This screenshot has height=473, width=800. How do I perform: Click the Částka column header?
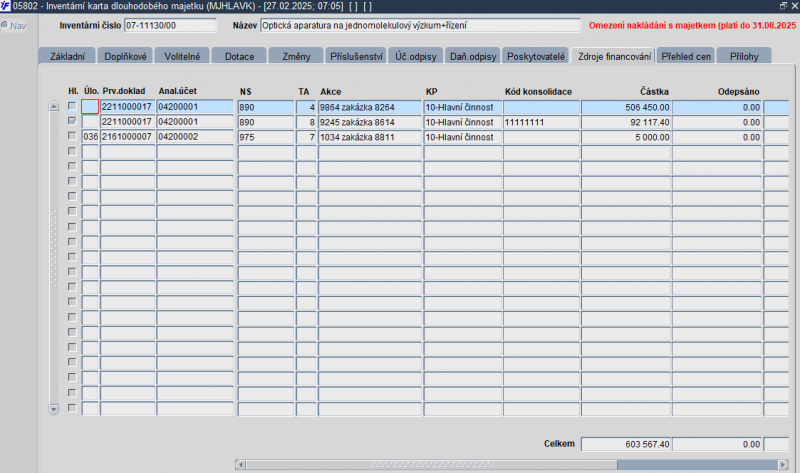coord(654,92)
